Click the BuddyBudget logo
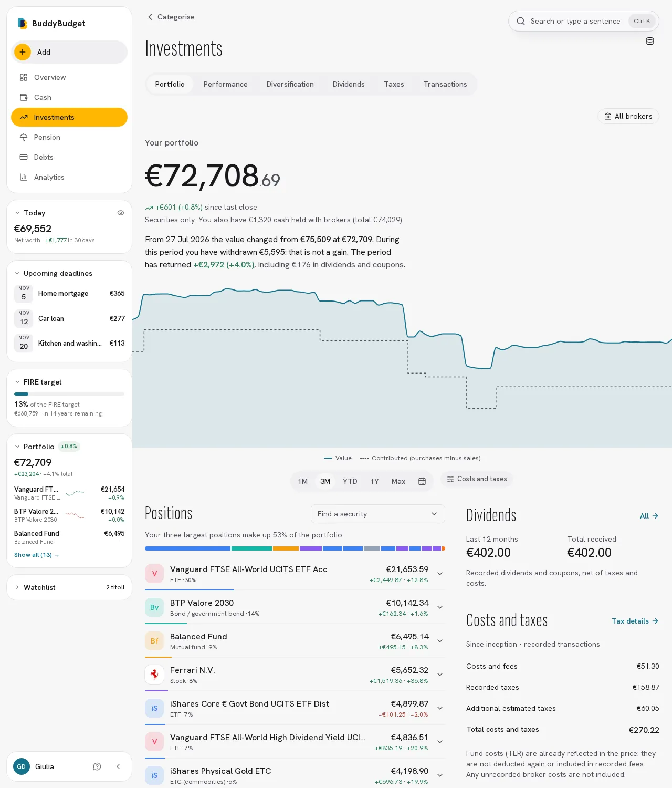The image size is (672, 788). [x=23, y=23]
